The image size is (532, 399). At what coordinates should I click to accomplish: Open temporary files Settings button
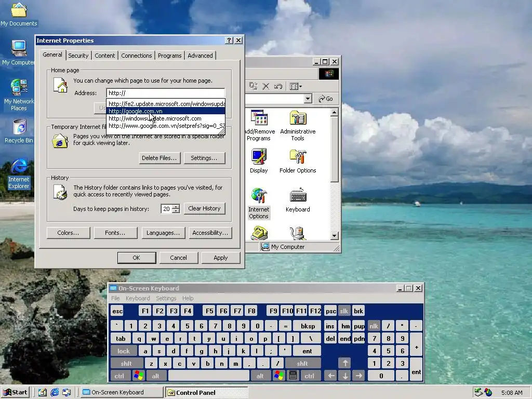(204, 158)
